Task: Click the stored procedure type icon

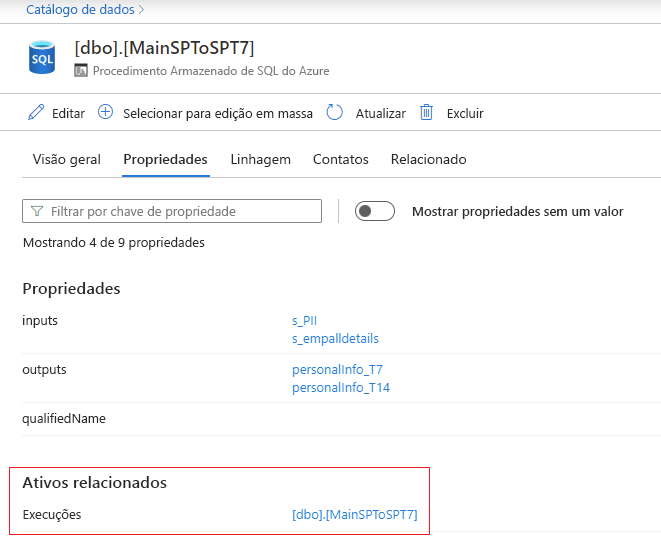Action: coord(81,70)
